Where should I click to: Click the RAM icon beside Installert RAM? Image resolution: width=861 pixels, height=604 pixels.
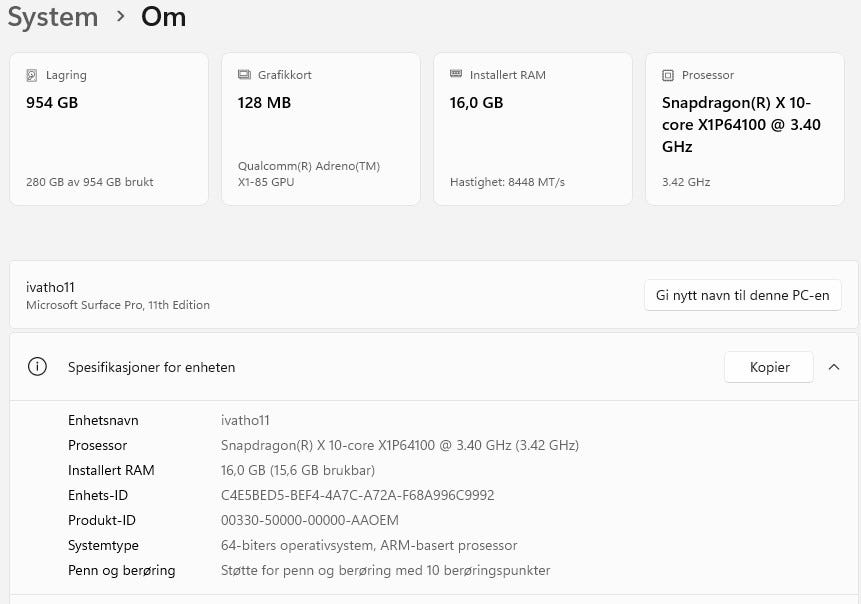tap(456, 75)
